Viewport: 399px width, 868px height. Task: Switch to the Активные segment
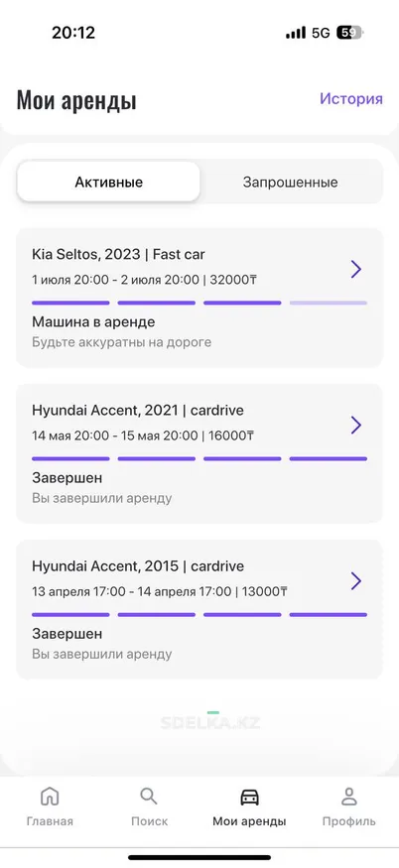(108, 183)
